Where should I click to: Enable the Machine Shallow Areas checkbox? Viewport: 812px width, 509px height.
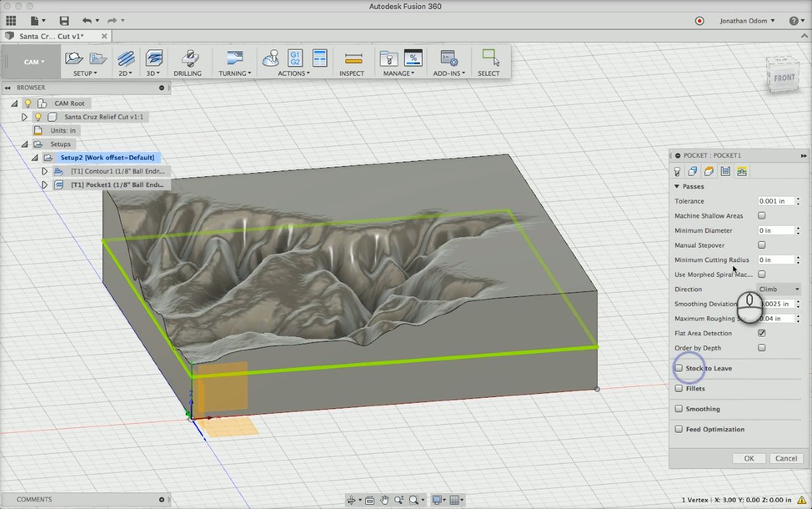coord(762,216)
